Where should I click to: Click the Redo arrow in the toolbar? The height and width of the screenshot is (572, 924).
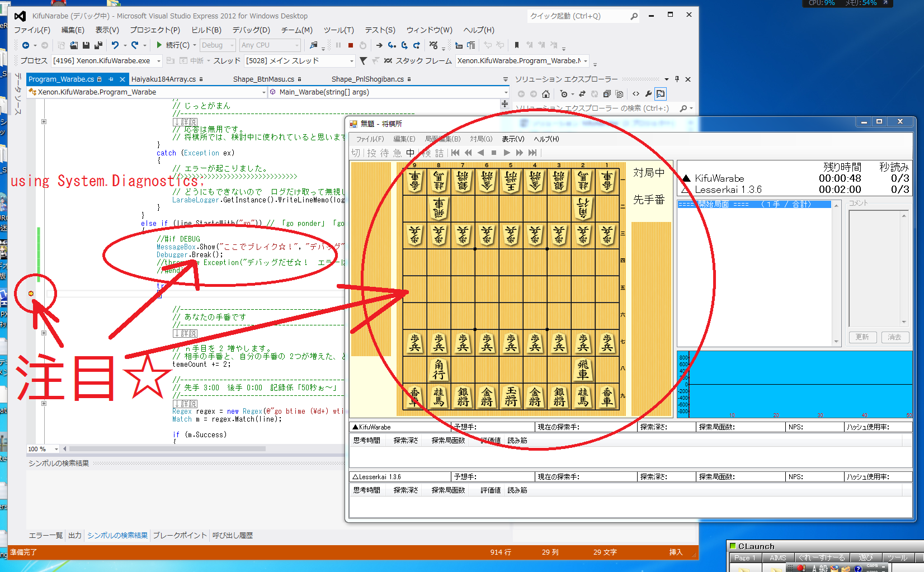(x=134, y=45)
